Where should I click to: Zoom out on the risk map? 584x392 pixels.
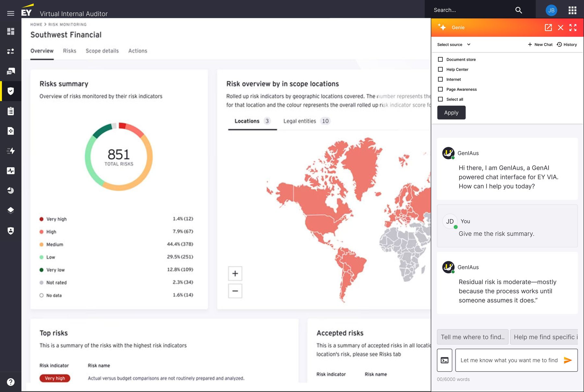point(235,291)
